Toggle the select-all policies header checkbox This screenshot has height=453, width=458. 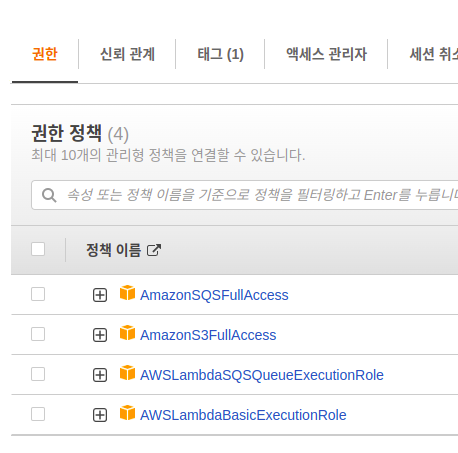(x=38, y=249)
